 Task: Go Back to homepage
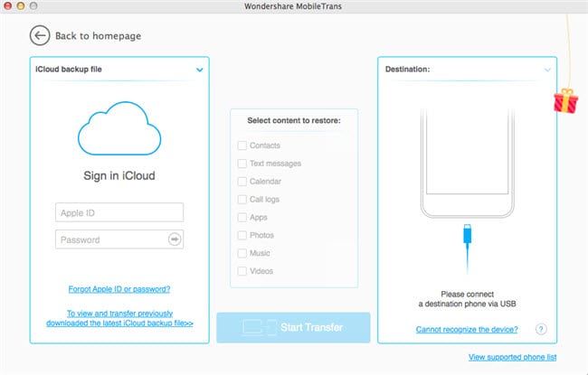[99, 36]
